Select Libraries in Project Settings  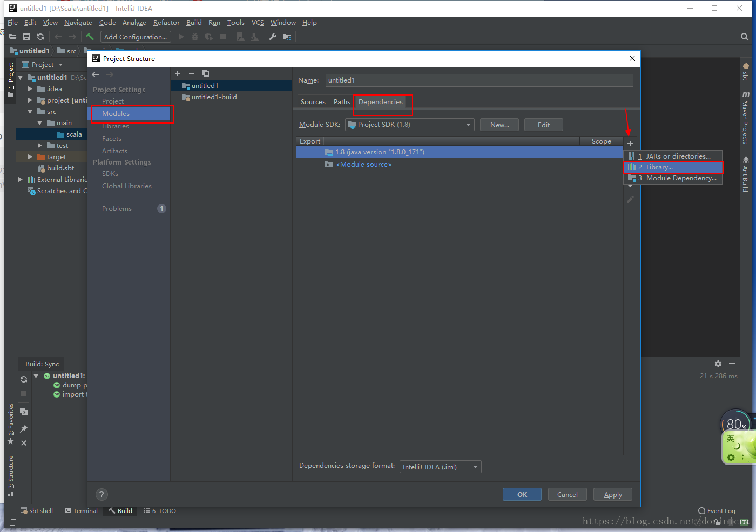116,126
